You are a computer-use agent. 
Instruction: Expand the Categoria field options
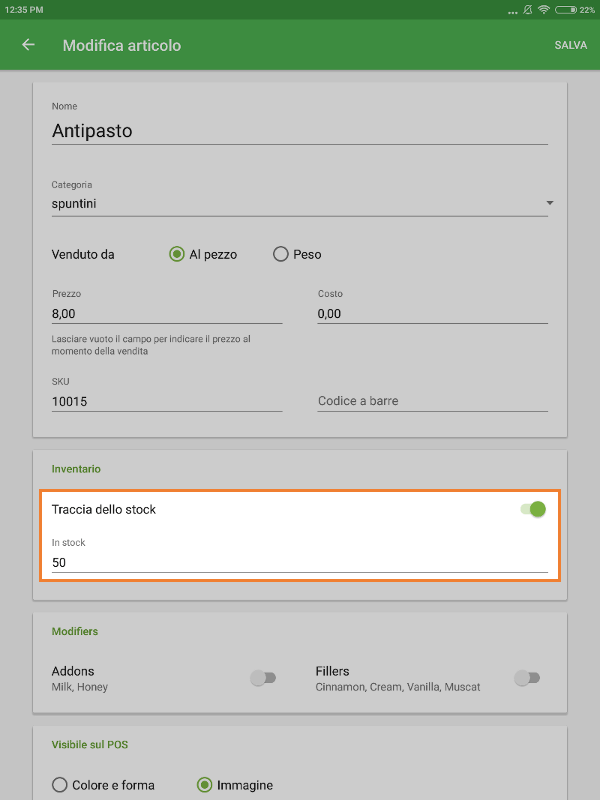(x=549, y=202)
